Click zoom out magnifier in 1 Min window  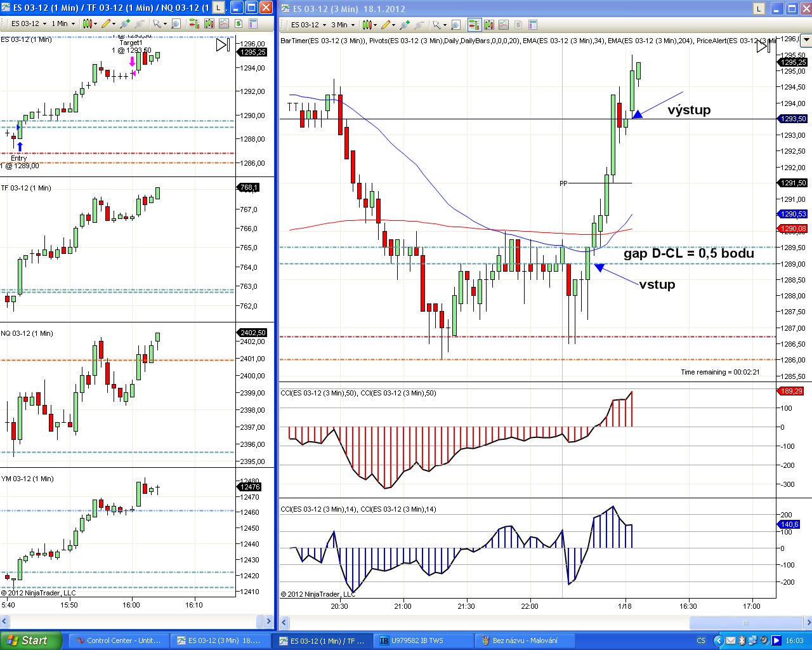click(140, 23)
